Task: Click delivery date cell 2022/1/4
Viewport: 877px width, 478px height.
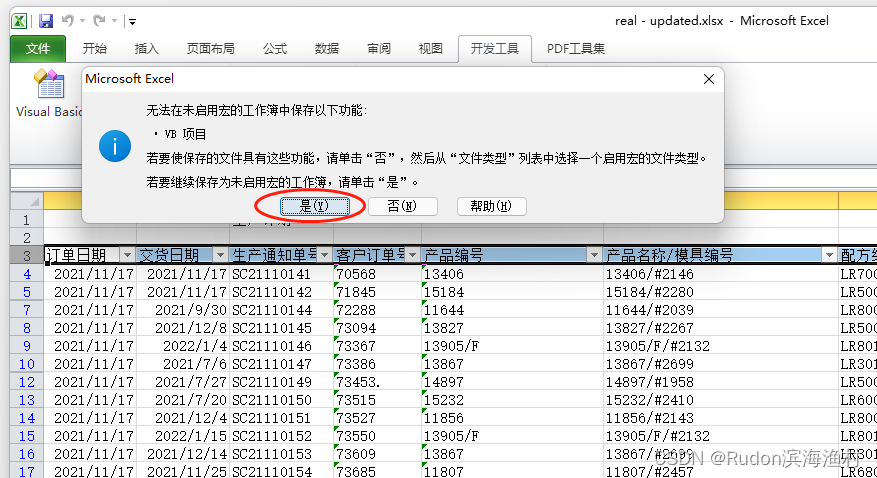Action: (x=183, y=346)
